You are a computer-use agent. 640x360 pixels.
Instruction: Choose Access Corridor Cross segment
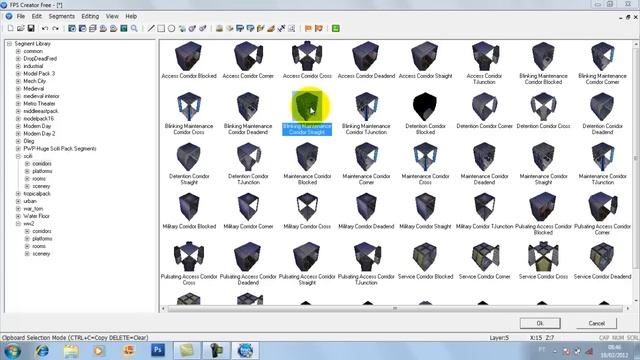click(x=307, y=60)
